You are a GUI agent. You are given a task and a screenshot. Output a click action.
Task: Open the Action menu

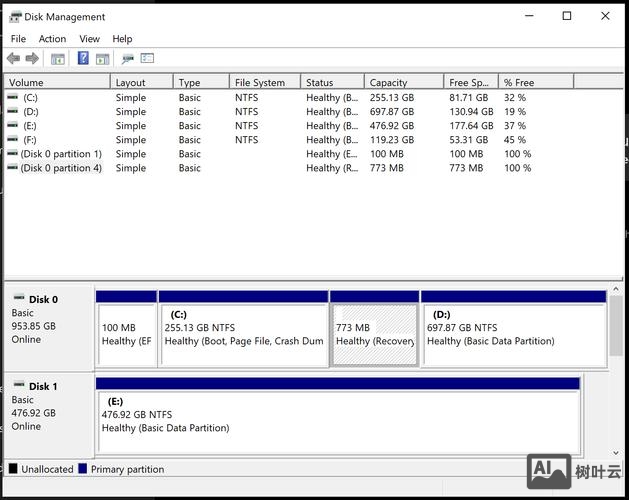tap(52, 39)
